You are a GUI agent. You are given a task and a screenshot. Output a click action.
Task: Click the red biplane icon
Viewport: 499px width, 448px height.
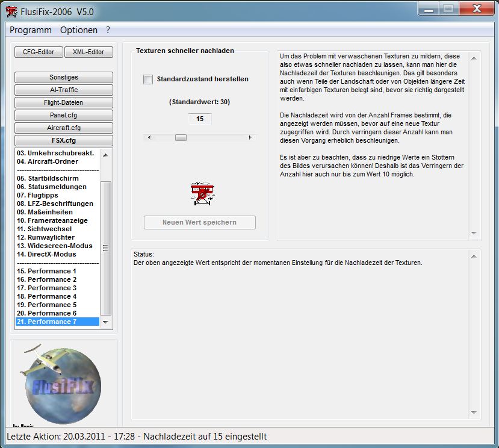202,194
